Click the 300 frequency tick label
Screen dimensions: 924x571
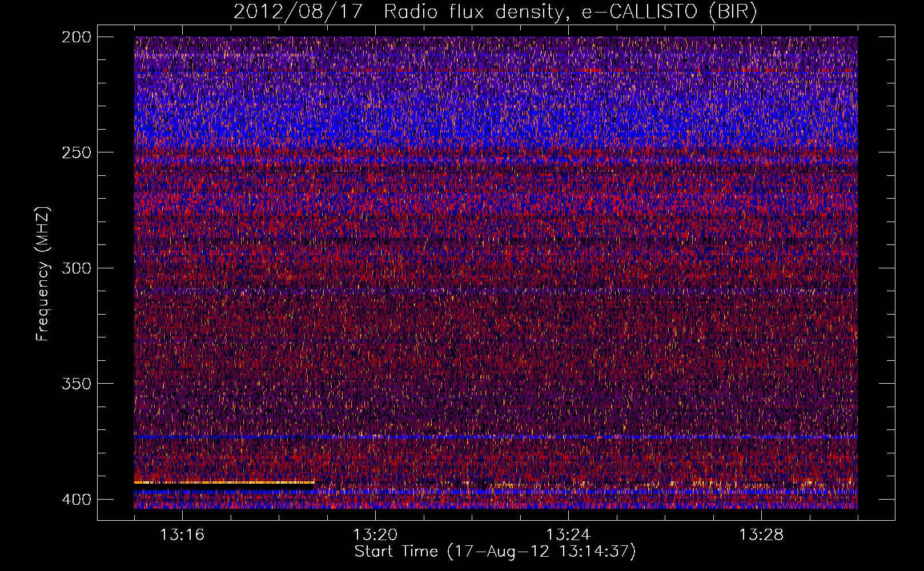[76, 268]
